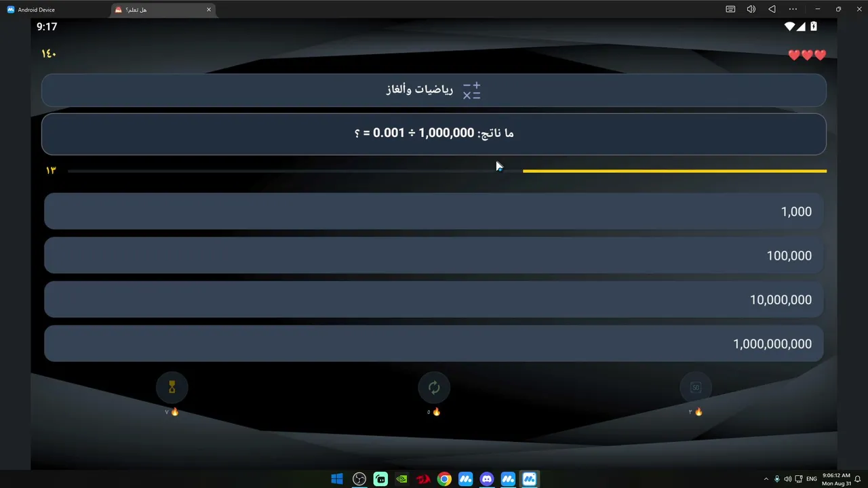Image resolution: width=868 pixels, height=488 pixels.
Task: Use the swap-question refresh power-up
Action: [434, 388]
